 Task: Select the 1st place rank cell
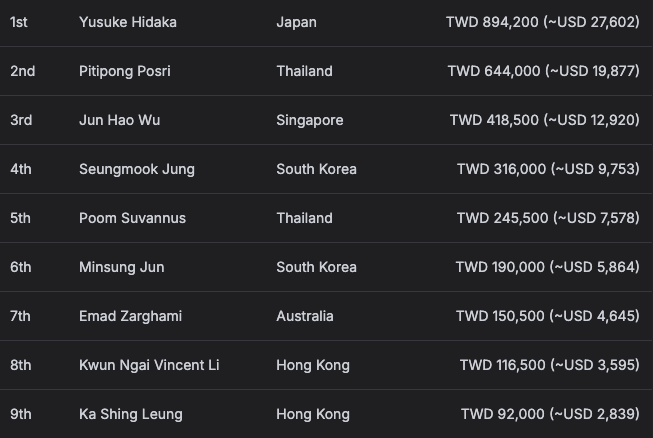(19, 22)
